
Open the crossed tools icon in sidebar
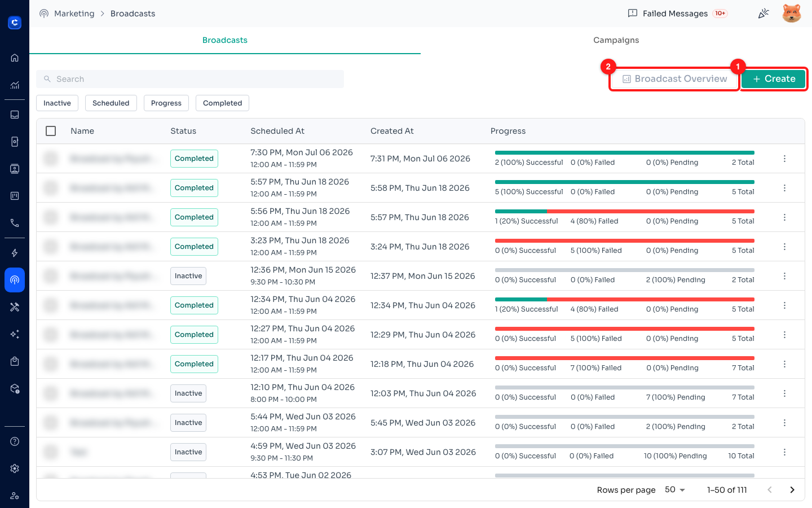click(x=15, y=307)
